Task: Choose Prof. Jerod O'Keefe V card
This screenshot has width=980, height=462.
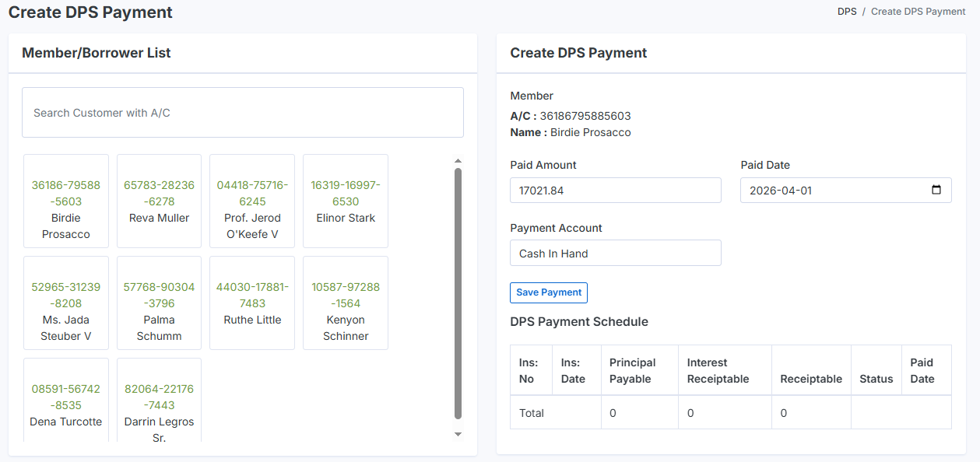Action: click(252, 201)
